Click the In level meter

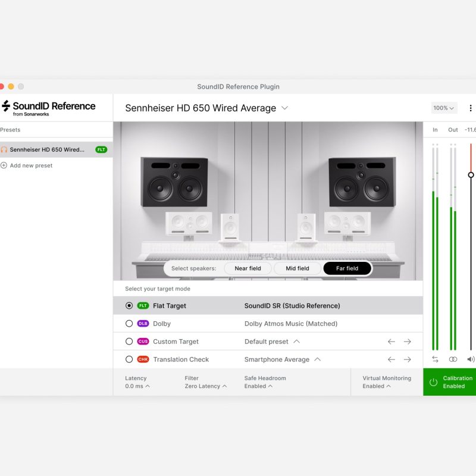(x=436, y=247)
